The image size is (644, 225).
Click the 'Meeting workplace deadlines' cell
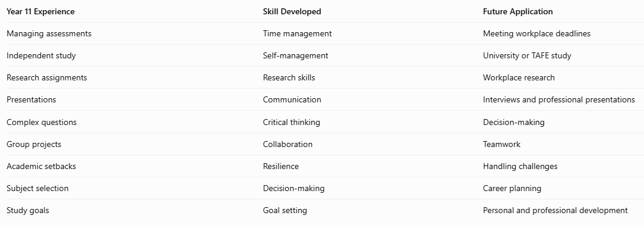point(537,34)
